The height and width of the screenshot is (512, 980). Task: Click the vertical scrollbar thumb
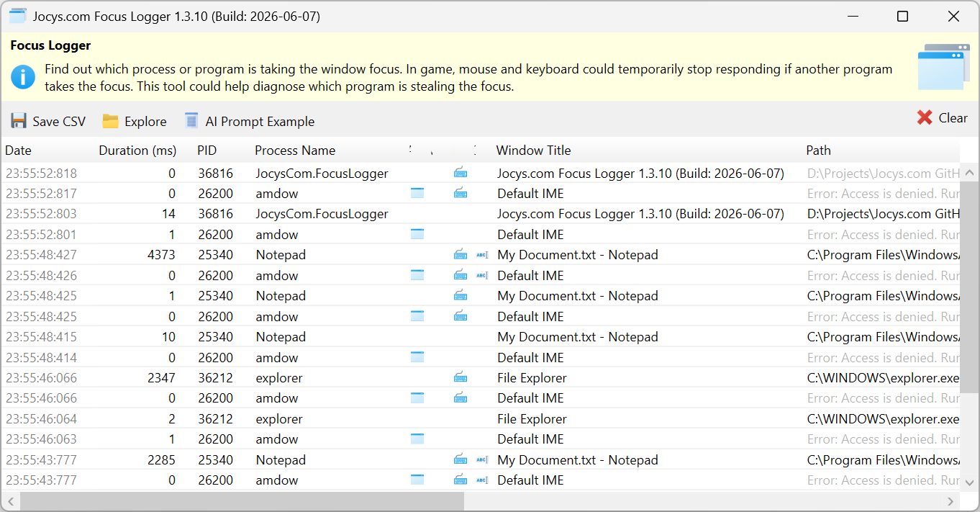tap(969, 287)
